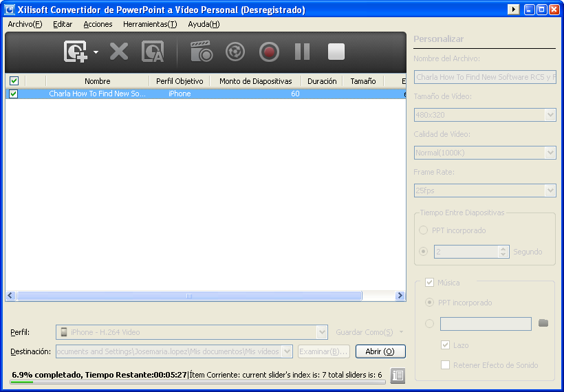Screen dimensions: 564x392
Task: Click the application icon in title bar
Action: coord(10,10)
